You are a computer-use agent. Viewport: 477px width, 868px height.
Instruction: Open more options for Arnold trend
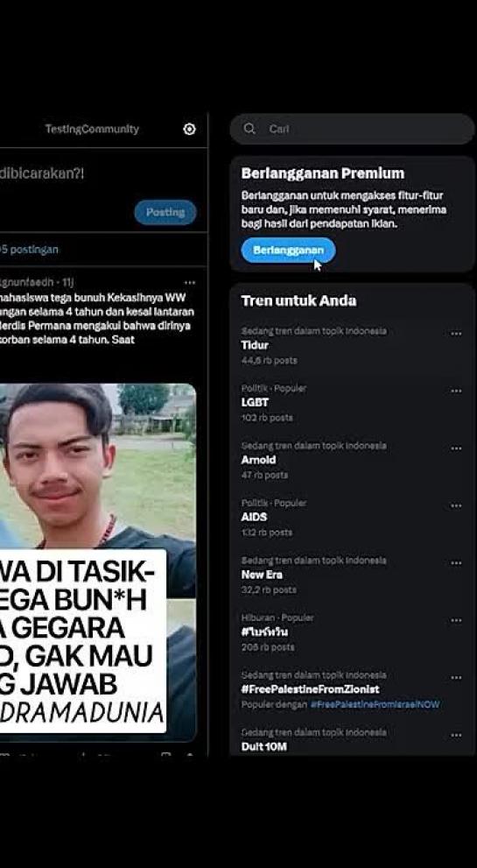(x=456, y=448)
